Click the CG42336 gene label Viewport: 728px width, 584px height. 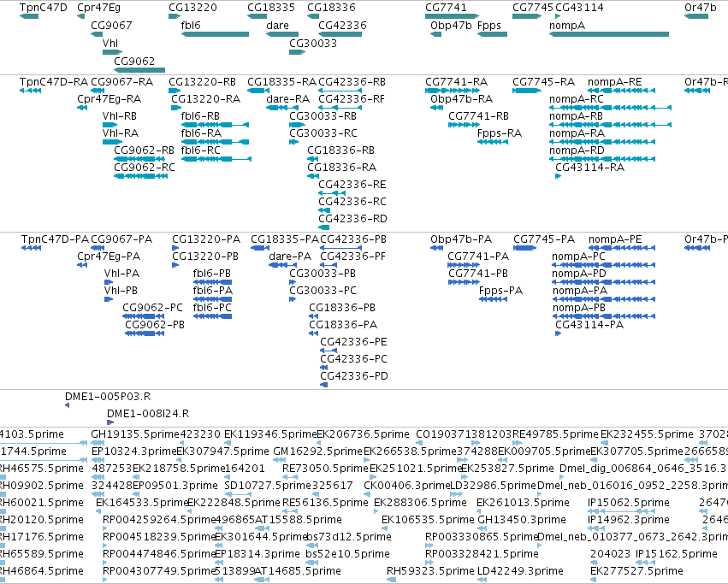343,26
